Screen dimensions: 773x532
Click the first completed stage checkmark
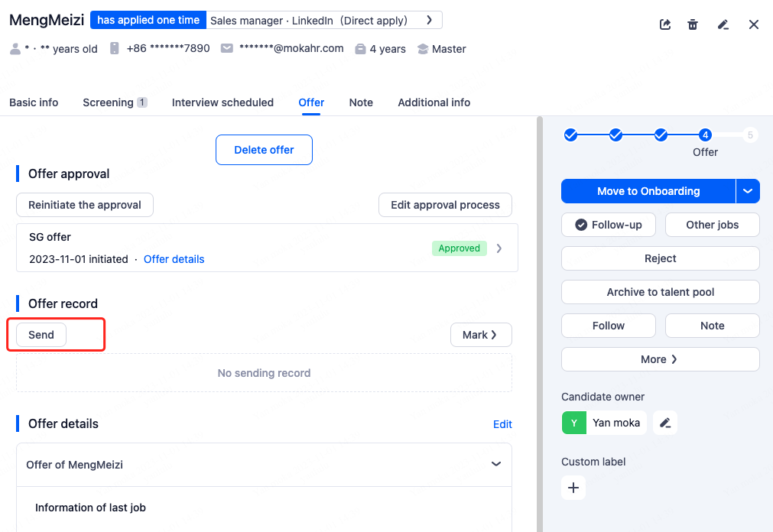pyautogui.click(x=570, y=135)
